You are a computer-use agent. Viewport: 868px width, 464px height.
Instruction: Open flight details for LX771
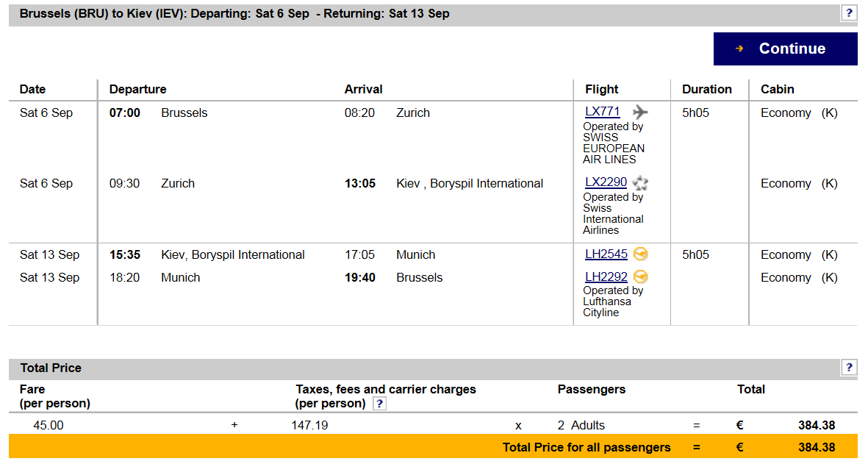[x=602, y=111]
